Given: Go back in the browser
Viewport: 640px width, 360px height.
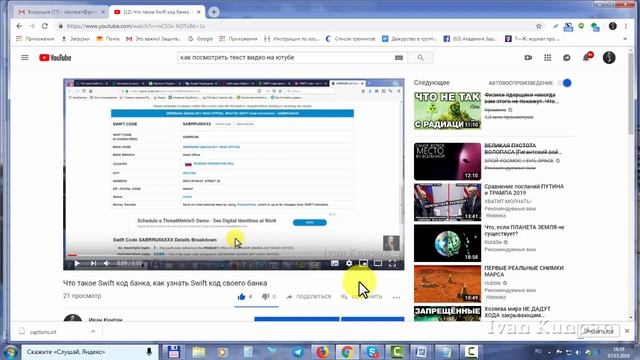Looking at the screenshot, I should tap(19, 26).
